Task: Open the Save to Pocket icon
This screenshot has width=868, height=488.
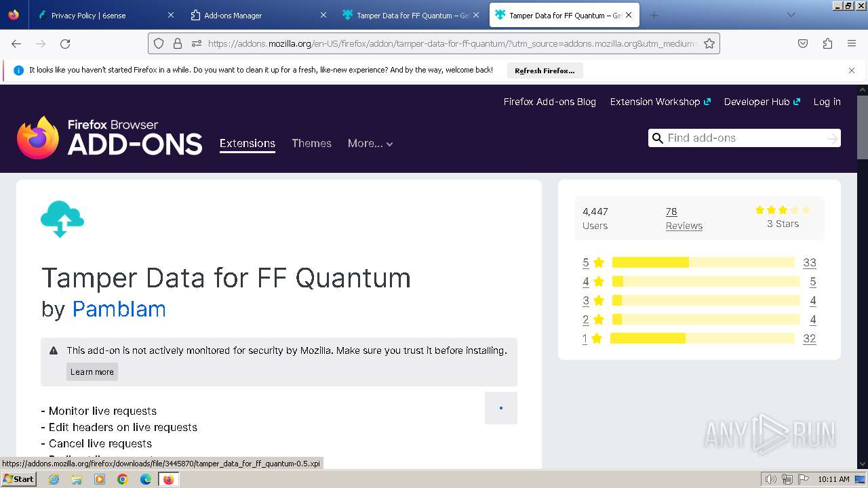Action: tap(803, 43)
